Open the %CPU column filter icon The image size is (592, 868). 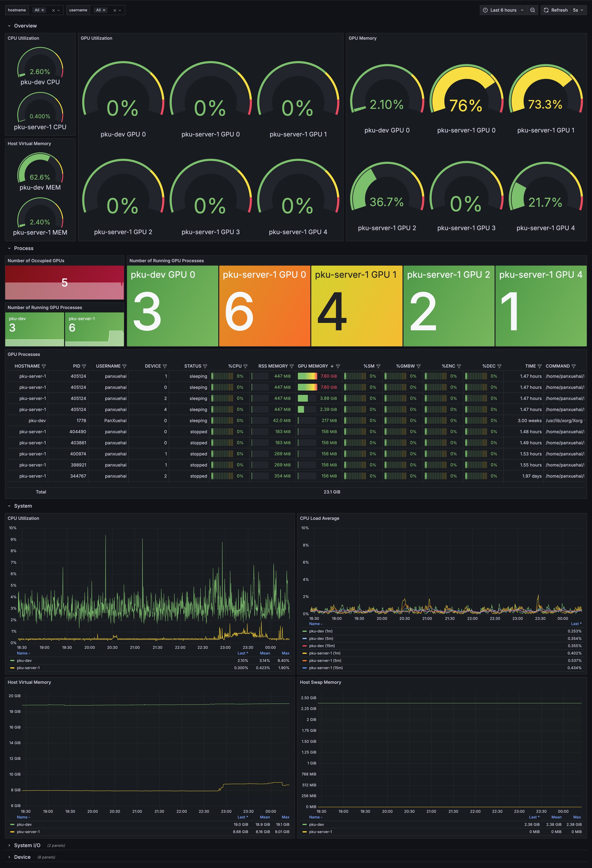246,366
